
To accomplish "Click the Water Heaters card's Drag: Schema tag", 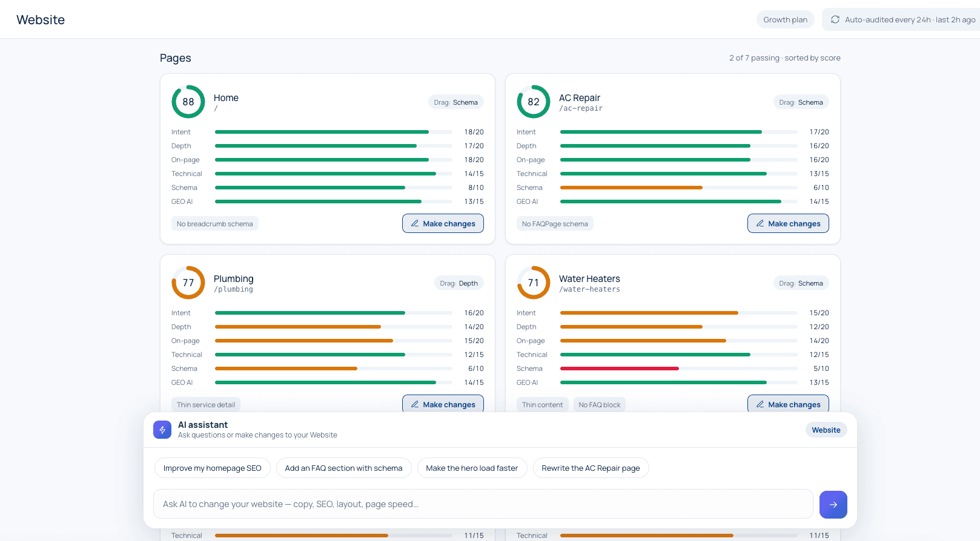I will [x=801, y=283].
